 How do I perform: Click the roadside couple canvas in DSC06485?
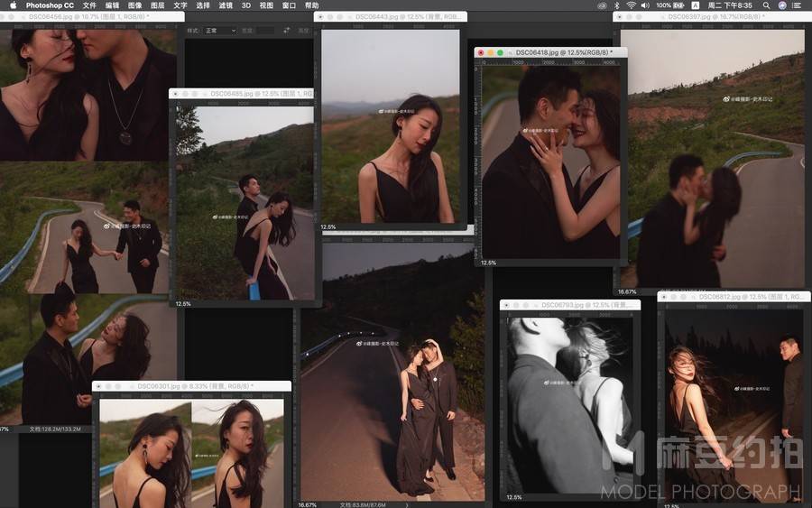(245, 203)
